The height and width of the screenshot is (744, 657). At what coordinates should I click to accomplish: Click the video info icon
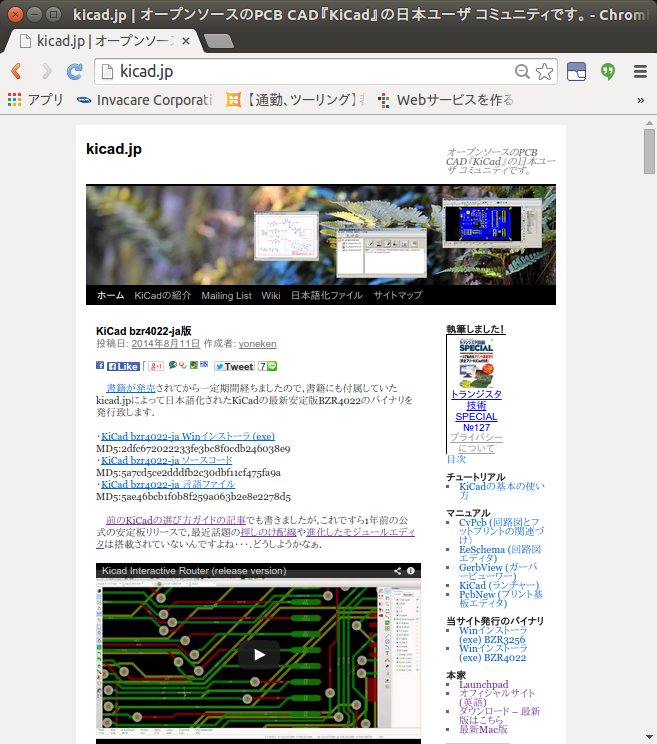point(411,571)
